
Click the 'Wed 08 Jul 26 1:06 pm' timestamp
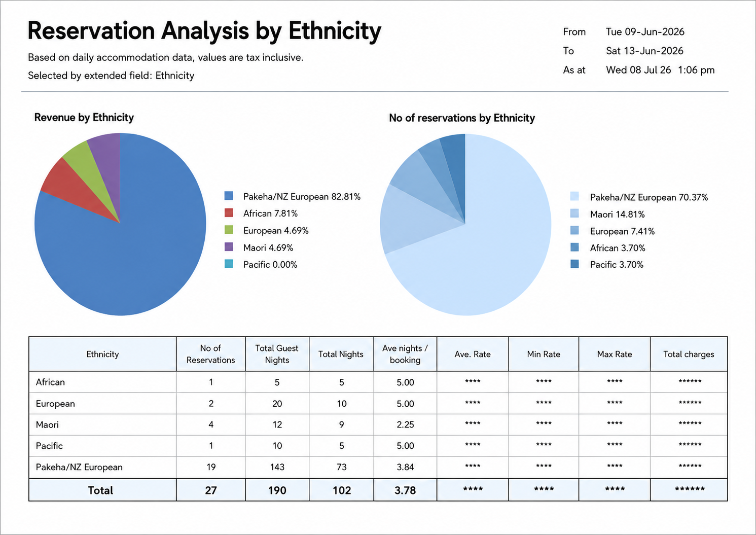pos(660,70)
